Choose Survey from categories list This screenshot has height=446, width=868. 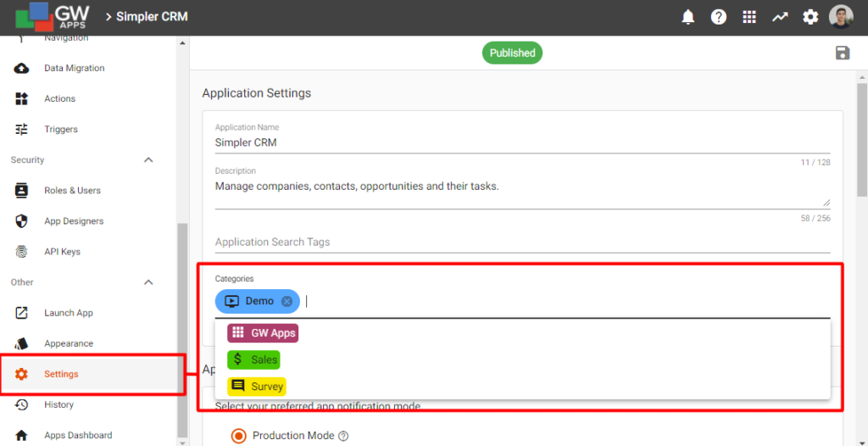[257, 386]
